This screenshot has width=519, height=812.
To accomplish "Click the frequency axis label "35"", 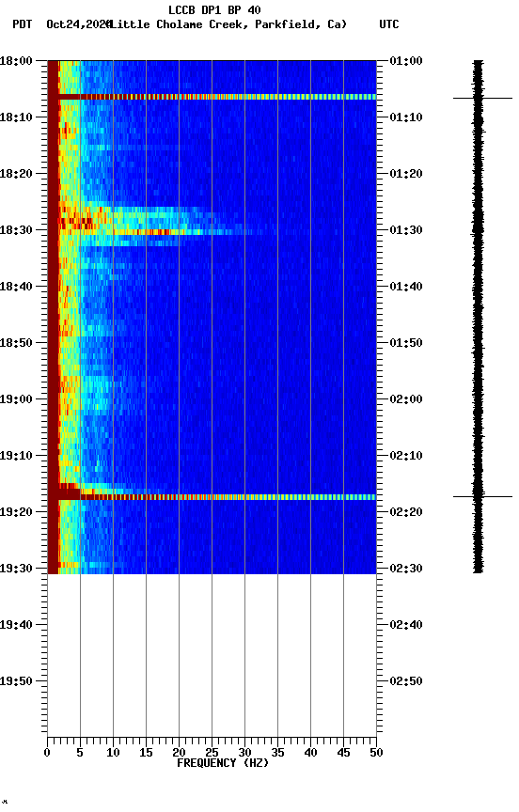I will (277, 753).
